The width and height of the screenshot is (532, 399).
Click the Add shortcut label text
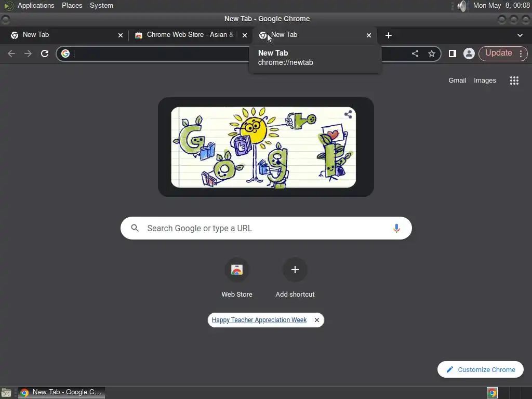(x=295, y=295)
